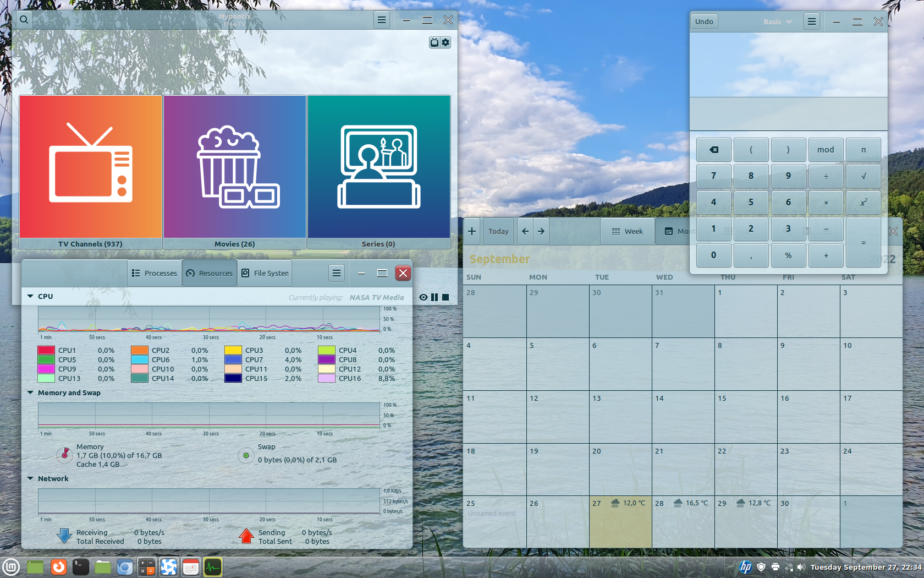This screenshot has height=578, width=924.
Task: Open the Unnamed event on September 25
Action: point(492,513)
